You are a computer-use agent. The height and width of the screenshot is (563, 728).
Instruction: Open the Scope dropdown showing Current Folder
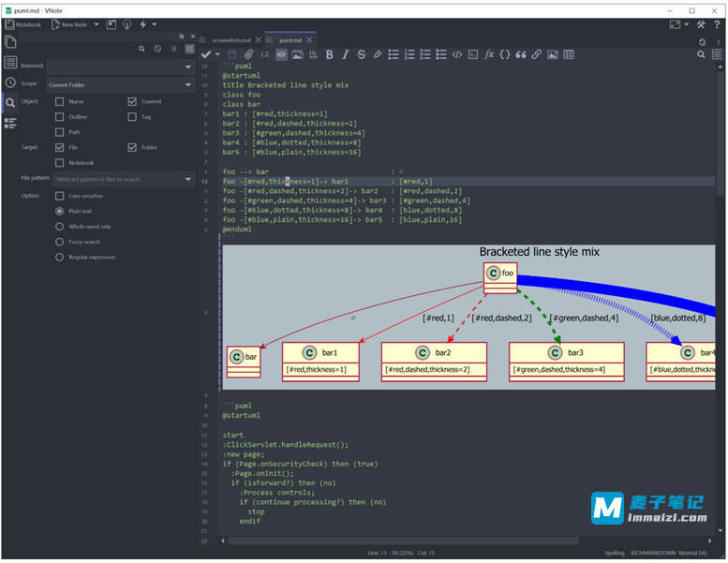tap(120, 85)
